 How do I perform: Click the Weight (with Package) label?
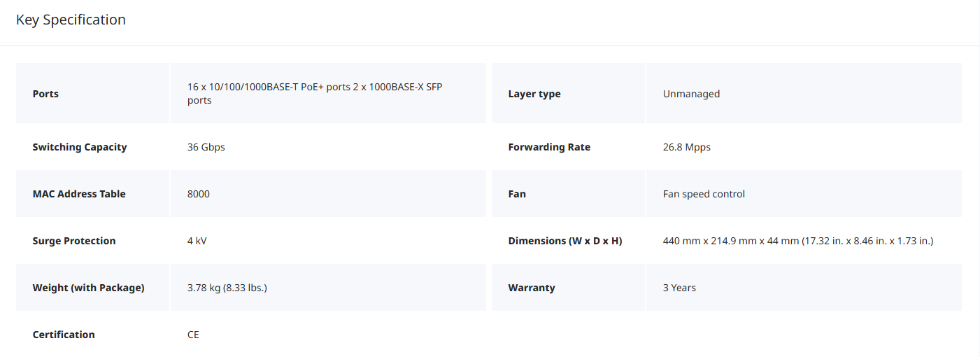pos(88,288)
